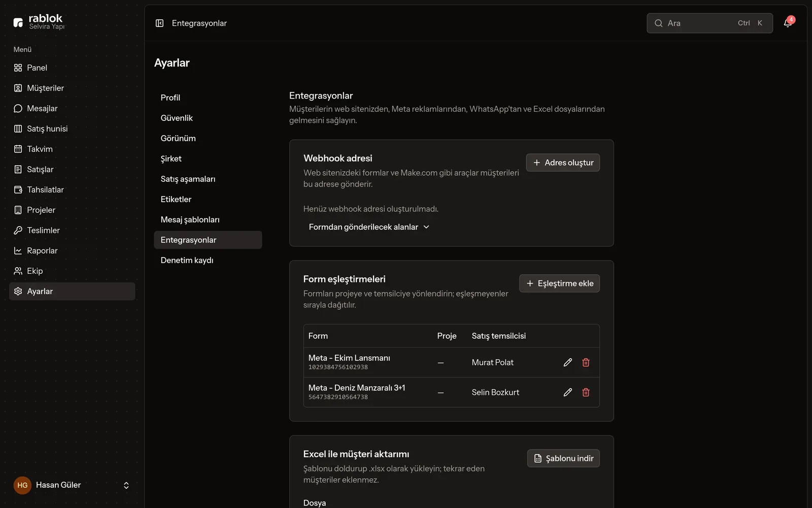This screenshot has width=812, height=508.
Task: Click Satış temsilcisi column header
Action: (x=498, y=336)
